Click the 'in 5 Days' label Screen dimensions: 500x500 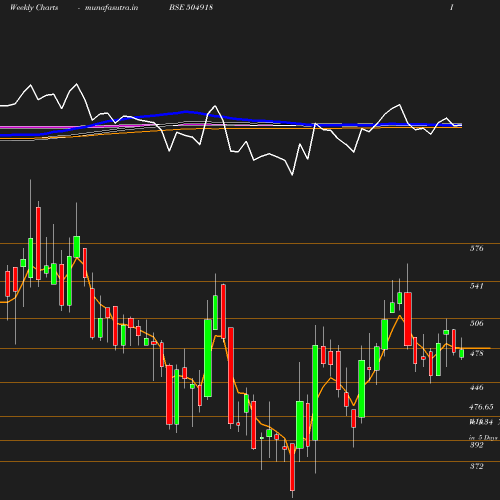[483, 437]
